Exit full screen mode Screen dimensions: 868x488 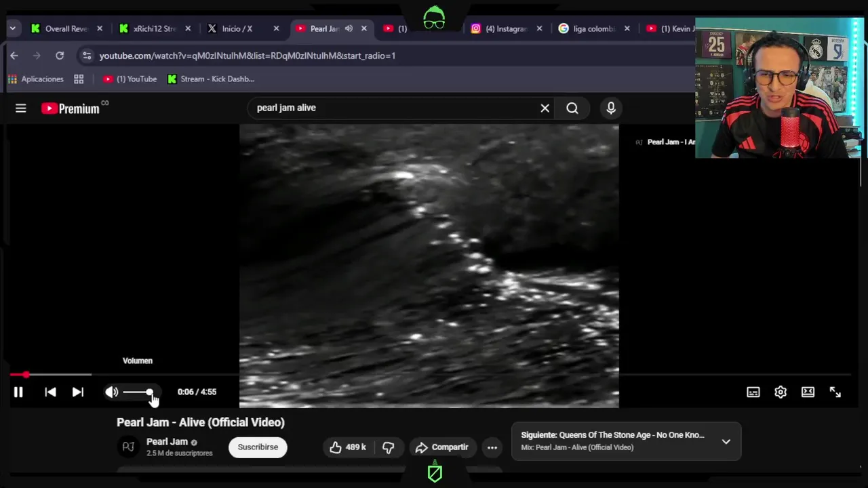(835, 392)
